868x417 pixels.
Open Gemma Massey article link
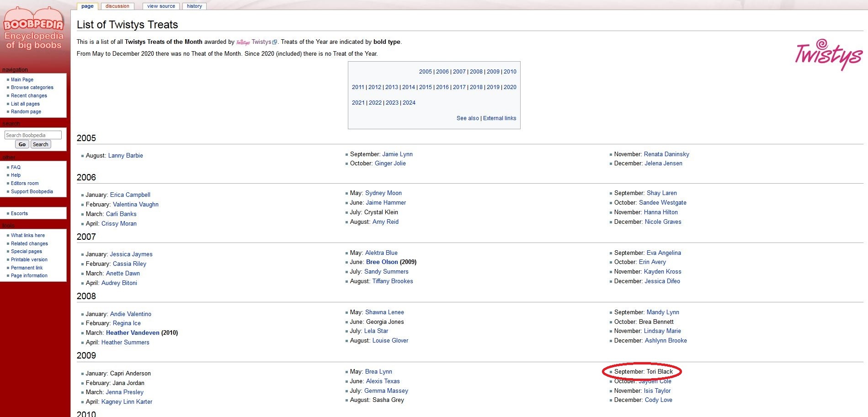pyautogui.click(x=386, y=391)
